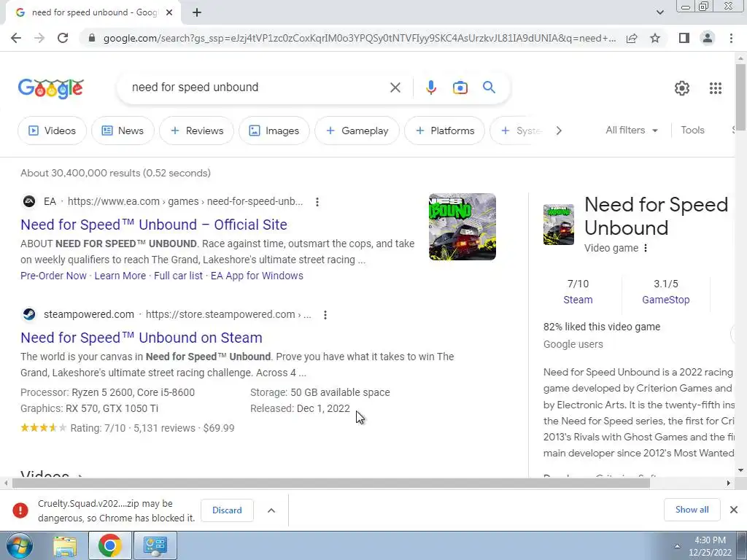Open more options for EA result
This screenshot has width=747, height=560.
[317, 202]
